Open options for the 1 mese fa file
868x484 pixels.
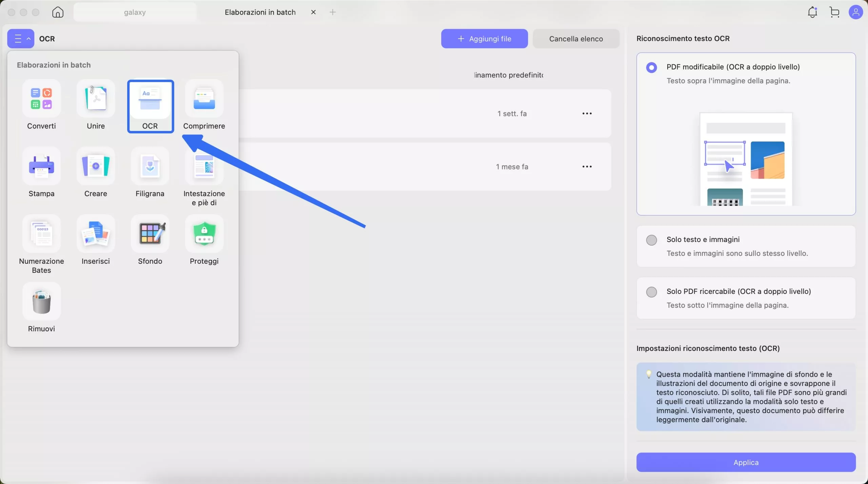coord(587,167)
